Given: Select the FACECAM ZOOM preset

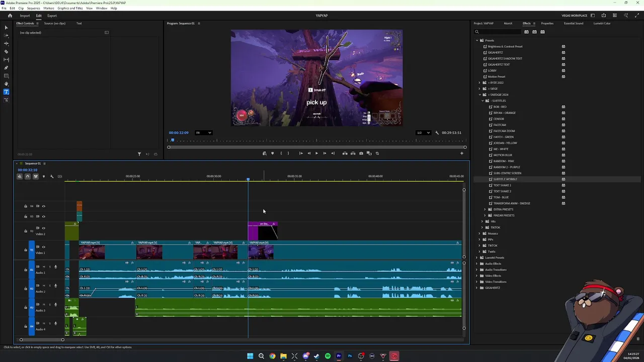Looking at the screenshot, I should pyautogui.click(x=504, y=131).
